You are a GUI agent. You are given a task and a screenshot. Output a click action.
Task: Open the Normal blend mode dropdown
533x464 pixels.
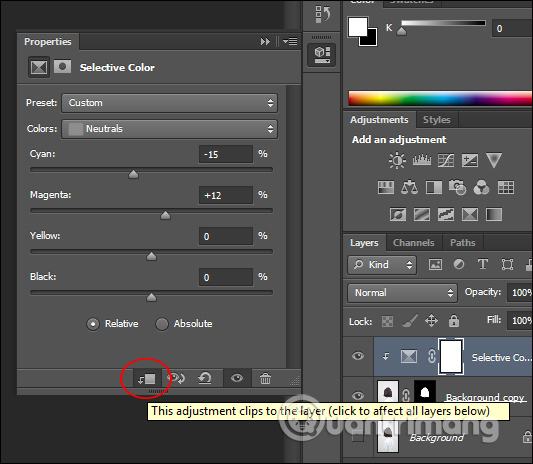tap(402, 293)
